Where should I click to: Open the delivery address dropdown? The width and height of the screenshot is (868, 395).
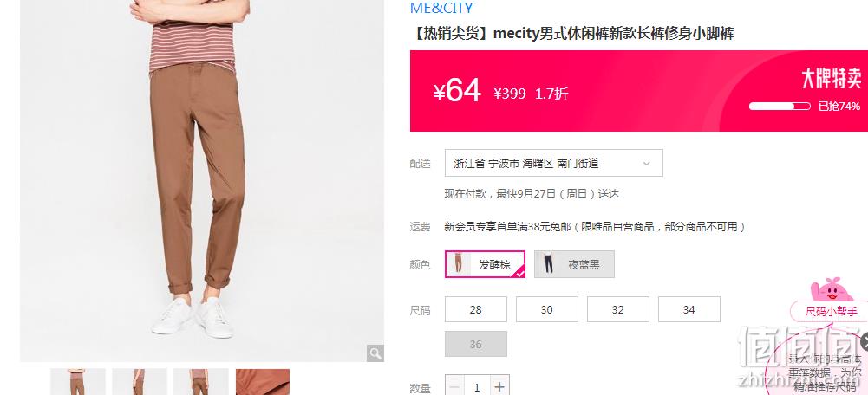pos(553,163)
